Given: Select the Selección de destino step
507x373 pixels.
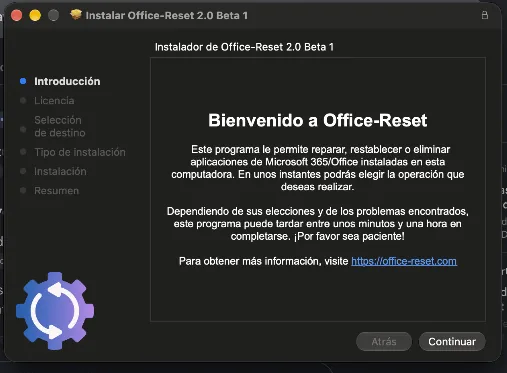Looking at the screenshot, I should point(60,126).
